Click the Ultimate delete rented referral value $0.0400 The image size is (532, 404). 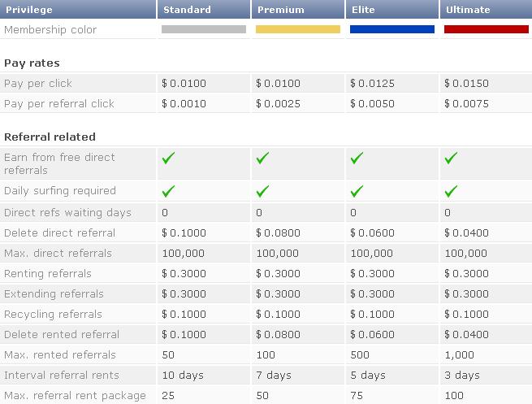[x=466, y=334]
